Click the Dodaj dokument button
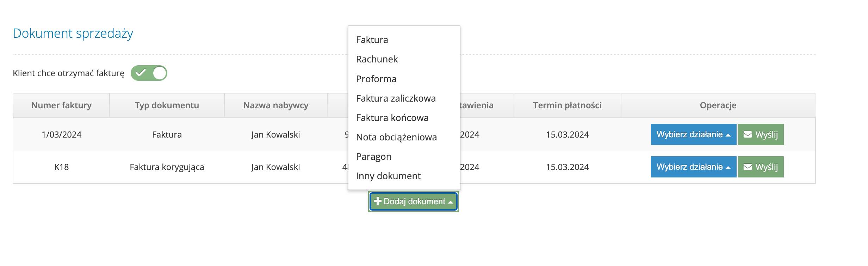 pyautogui.click(x=413, y=201)
